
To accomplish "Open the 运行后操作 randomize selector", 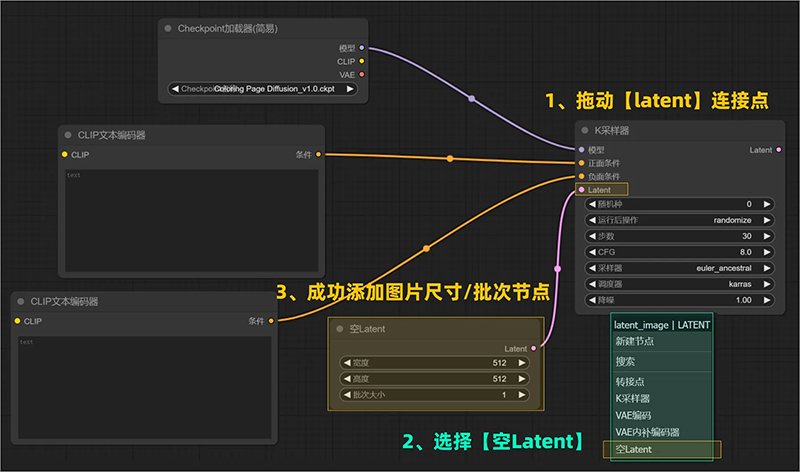I will click(x=679, y=220).
